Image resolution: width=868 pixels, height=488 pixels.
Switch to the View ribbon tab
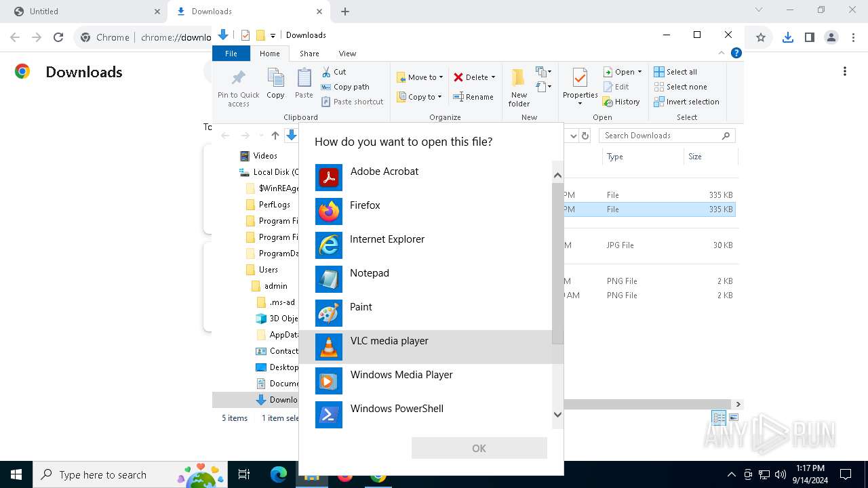point(347,54)
